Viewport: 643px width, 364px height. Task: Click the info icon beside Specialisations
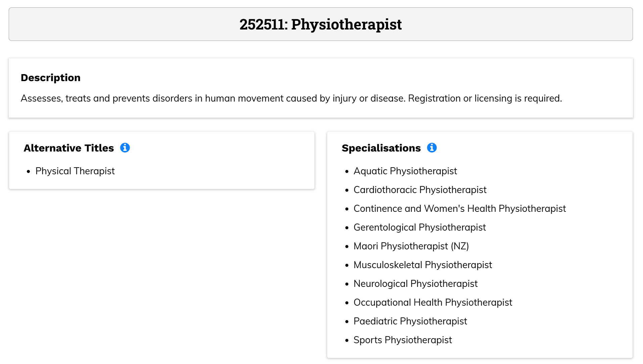click(432, 148)
